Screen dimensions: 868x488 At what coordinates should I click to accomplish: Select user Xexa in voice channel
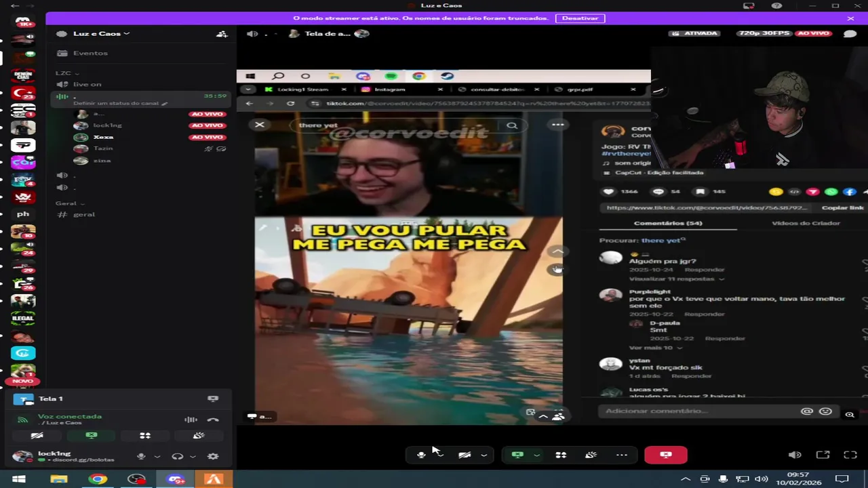click(x=103, y=137)
